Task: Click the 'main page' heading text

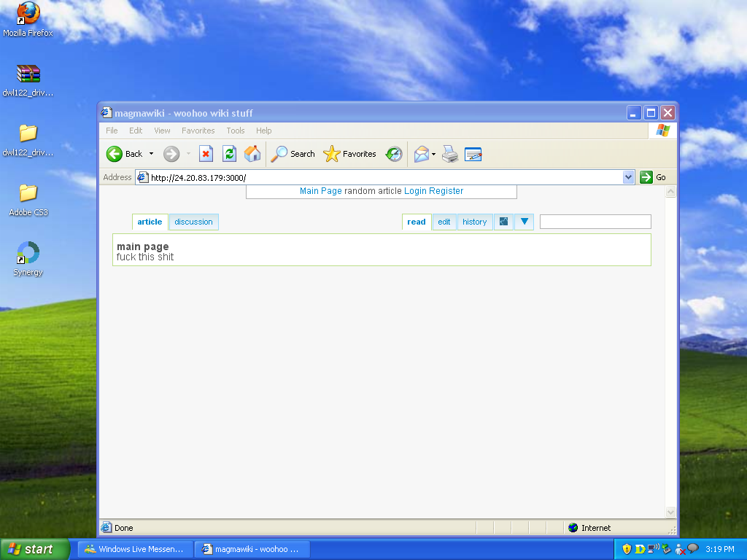Action: click(142, 246)
